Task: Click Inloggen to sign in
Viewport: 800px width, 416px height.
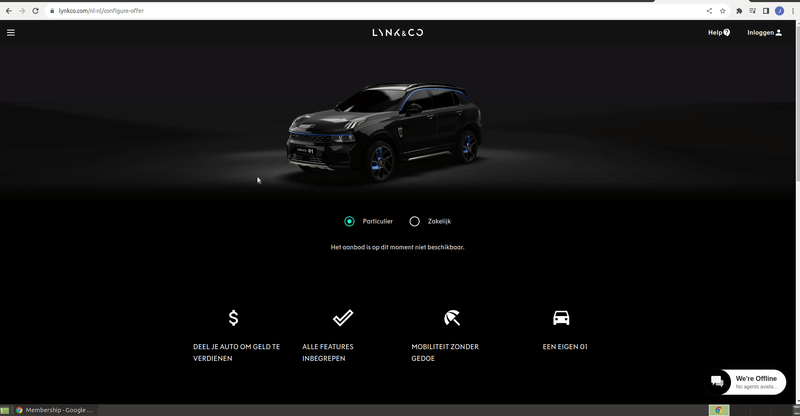Action: (764, 33)
